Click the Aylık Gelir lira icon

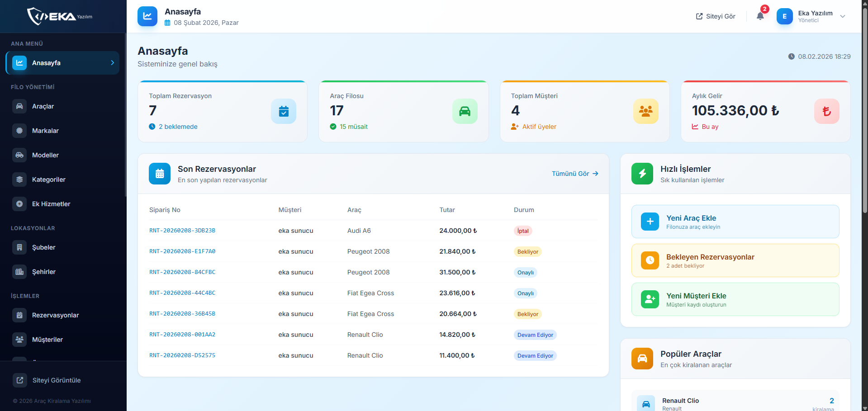tap(826, 111)
